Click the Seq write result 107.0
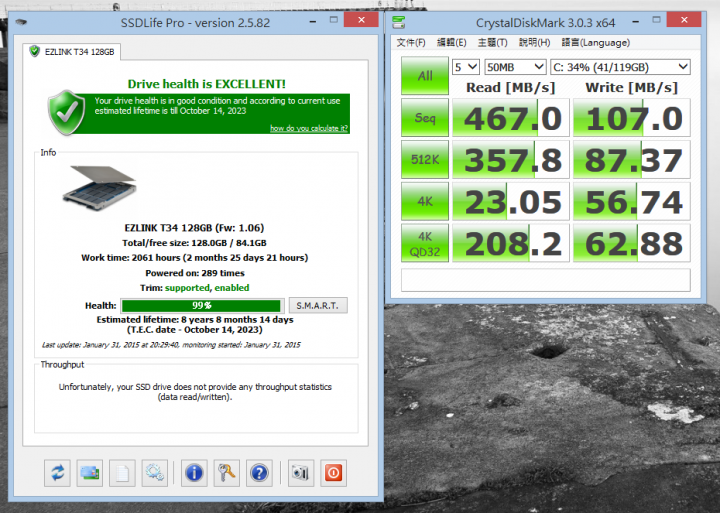Image resolution: width=720 pixels, height=513 pixels. click(631, 118)
